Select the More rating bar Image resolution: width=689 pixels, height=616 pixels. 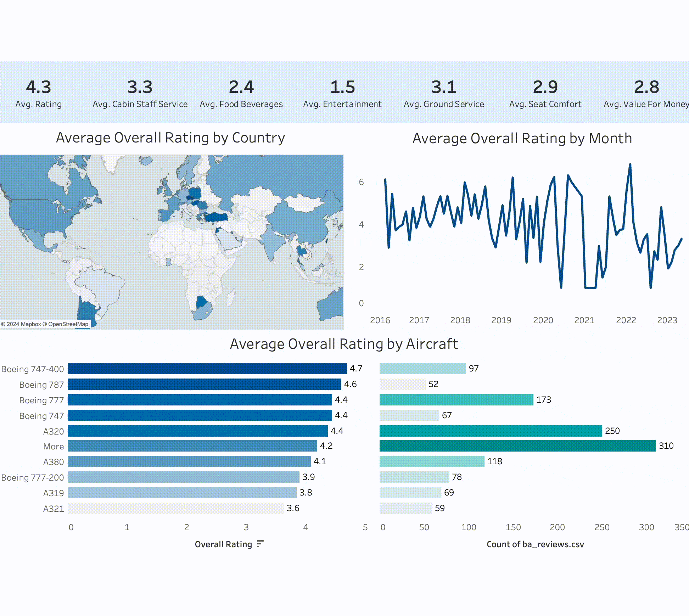coord(192,446)
